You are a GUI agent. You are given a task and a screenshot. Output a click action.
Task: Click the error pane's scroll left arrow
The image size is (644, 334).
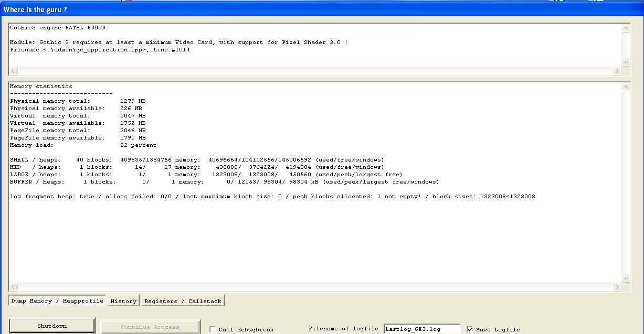14,71
